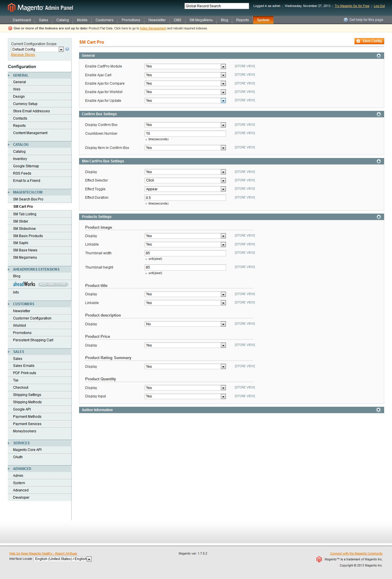Screen dimensions: 392x579
Task: Open Enable CartPro Module dropdown
Action: 185,66
